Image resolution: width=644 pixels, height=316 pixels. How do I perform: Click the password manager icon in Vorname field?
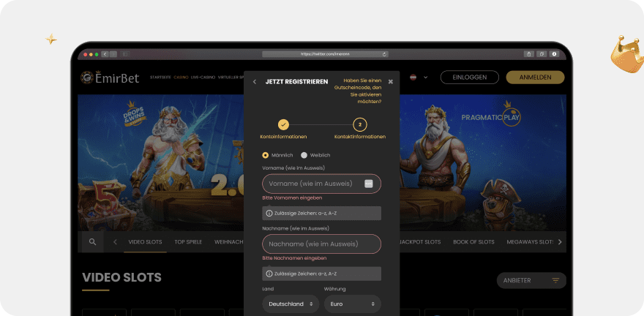tap(369, 184)
